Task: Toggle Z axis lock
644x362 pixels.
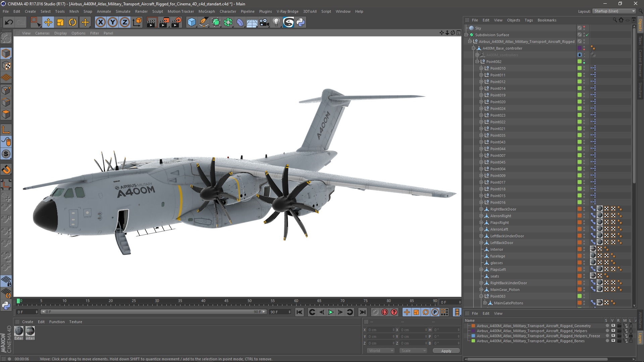Action: (125, 22)
